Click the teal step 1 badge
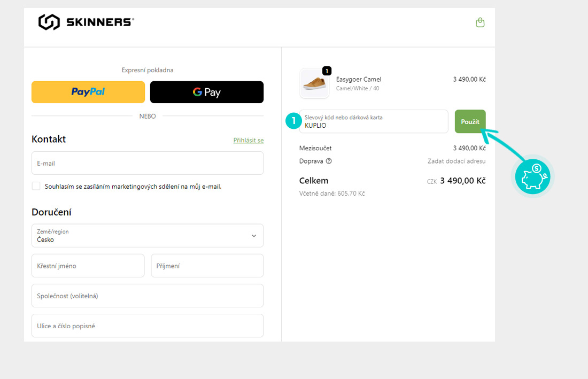This screenshot has width=588, height=379. tap(293, 121)
